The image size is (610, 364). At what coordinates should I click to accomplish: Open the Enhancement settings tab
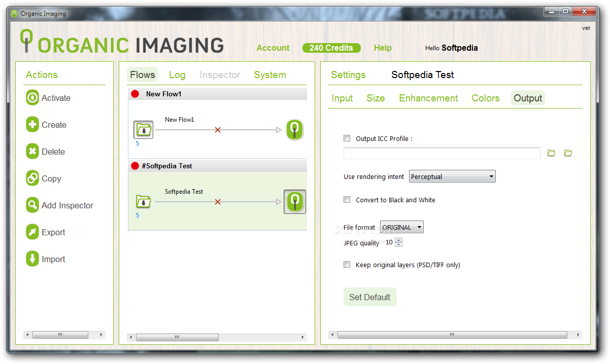coord(428,98)
